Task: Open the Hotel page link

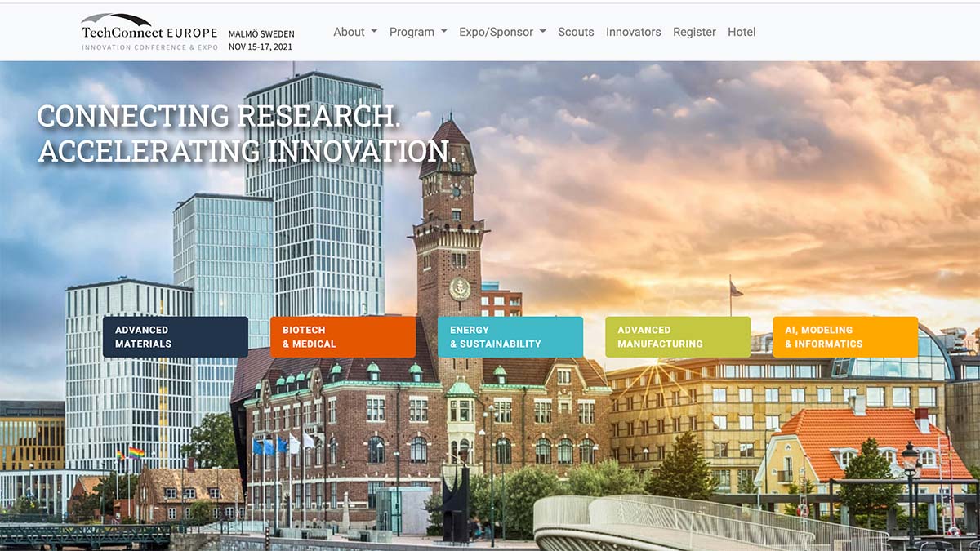Action: click(x=742, y=32)
